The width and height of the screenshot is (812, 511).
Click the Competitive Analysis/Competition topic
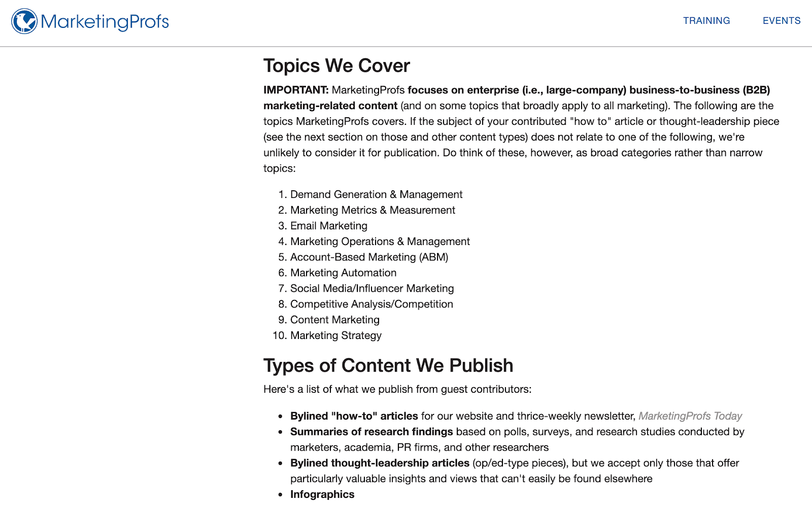click(371, 304)
